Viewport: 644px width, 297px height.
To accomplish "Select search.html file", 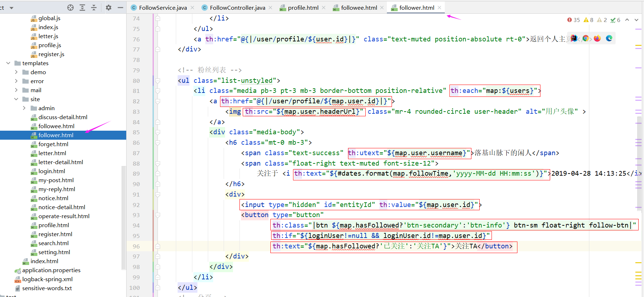I will click(x=53, y=243).
